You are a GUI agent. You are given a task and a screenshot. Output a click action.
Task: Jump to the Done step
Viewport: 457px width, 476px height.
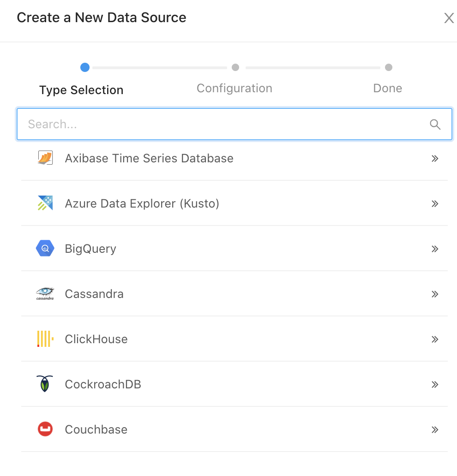tap(388, 88)
